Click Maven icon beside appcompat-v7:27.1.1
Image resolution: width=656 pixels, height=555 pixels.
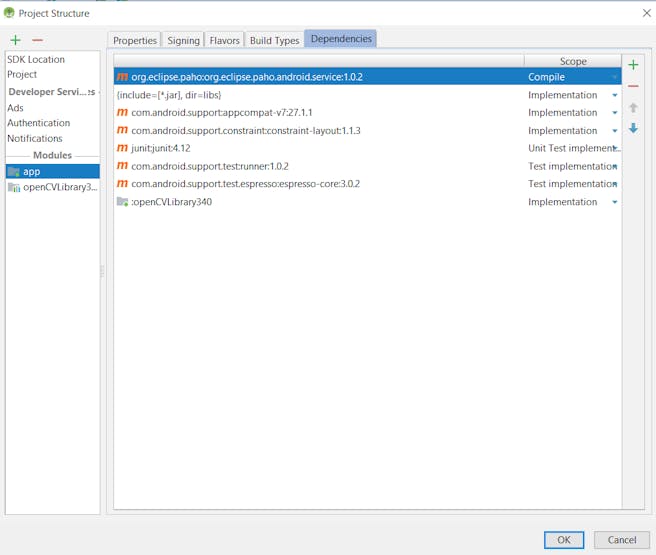point(122,112)
